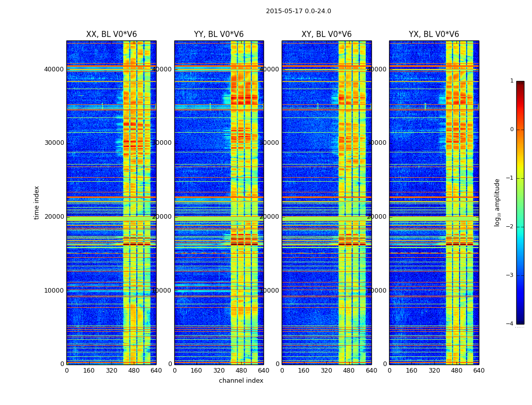This screenshot has width=532, height=405.
Task: Select the XX, BL V0*V6 subplot title
Action: tap(111, 34)
